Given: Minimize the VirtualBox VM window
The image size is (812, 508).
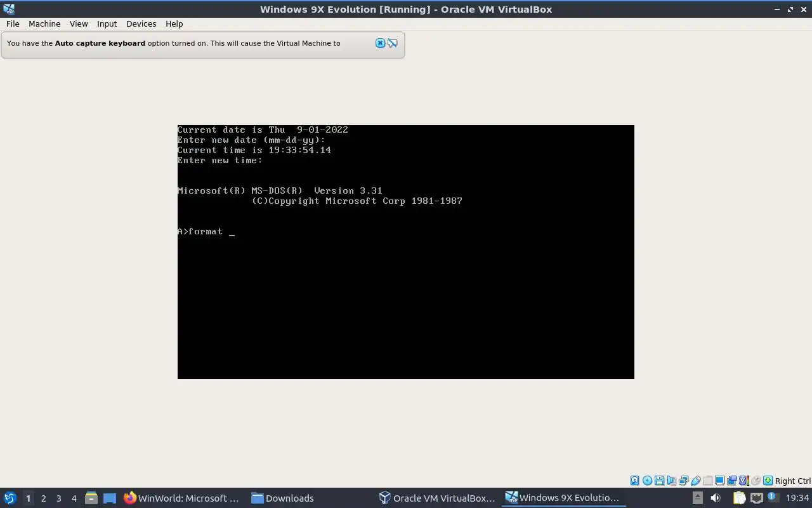Looking at the screenshot, I should point(778,9).
